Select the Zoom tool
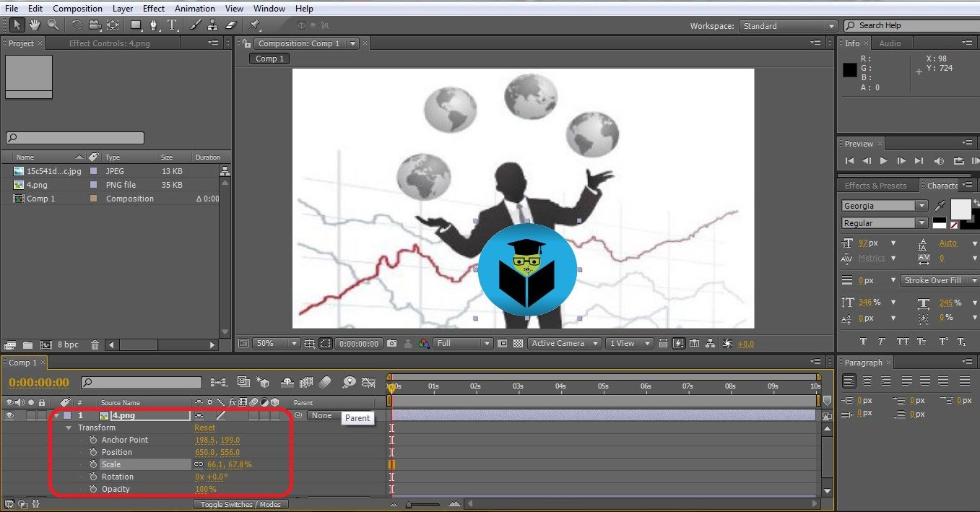This screenshot has width=980, height=512. click(53, 25)
